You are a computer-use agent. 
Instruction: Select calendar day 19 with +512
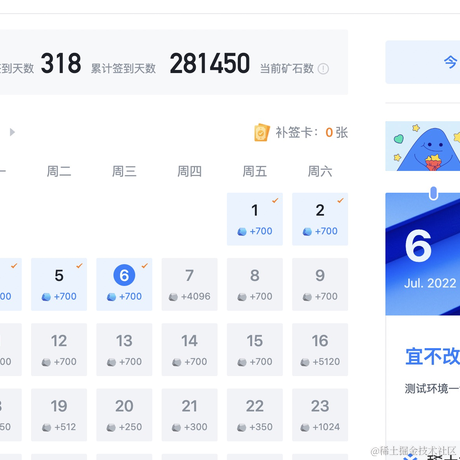pyautogui.click(x=59, y=415)
